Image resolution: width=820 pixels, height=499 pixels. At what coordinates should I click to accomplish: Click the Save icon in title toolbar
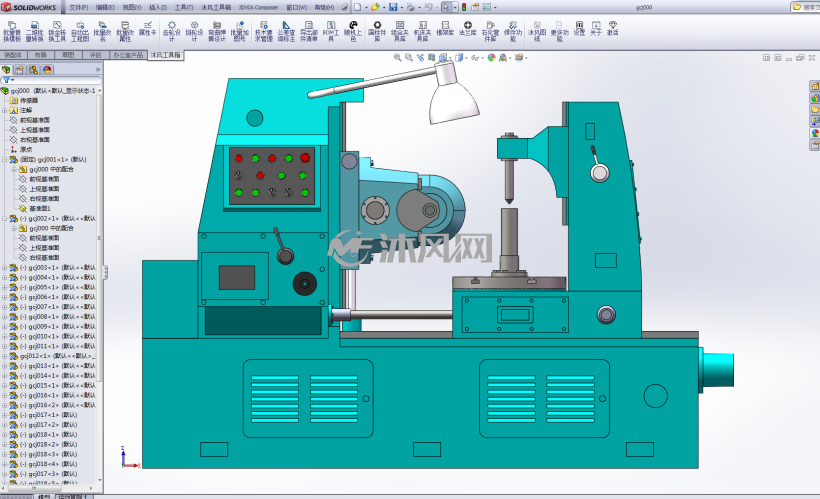pyautogui.click(x=393, y=7)
